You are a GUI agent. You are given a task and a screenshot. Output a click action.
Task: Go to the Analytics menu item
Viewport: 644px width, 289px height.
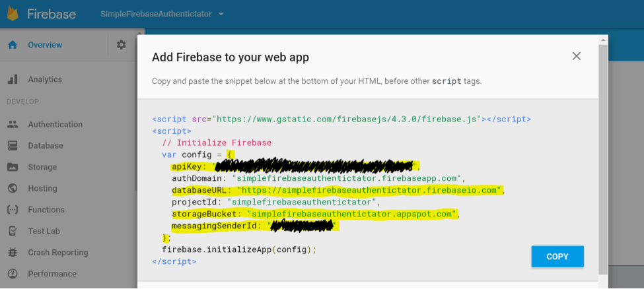[x=45, y=79]
